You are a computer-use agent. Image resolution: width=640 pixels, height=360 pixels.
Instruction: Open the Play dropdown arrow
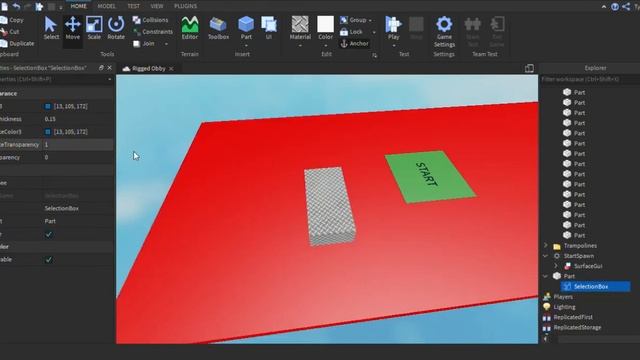point(393,45)
